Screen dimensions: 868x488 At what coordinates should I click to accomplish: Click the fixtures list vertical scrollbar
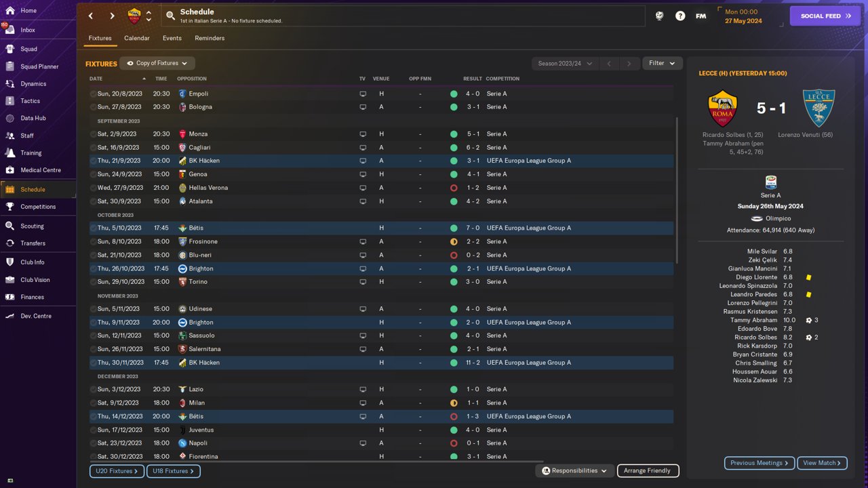pyautogui.click(x=677, y=190)
